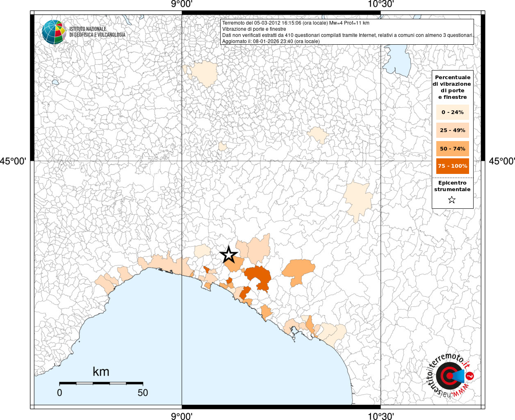515x420 pixels.
Task: Select the 25 - 49% legend swatch
Action: 452,130
